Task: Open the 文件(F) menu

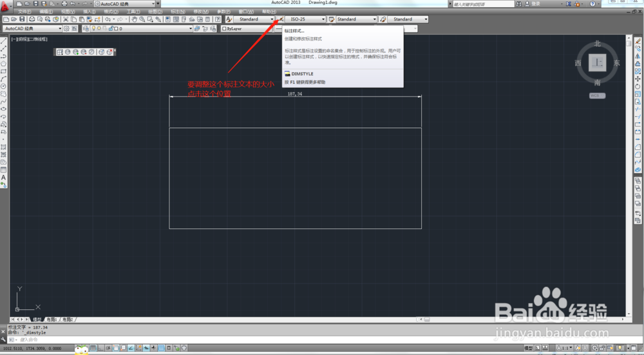Action: tap(24, 12)
